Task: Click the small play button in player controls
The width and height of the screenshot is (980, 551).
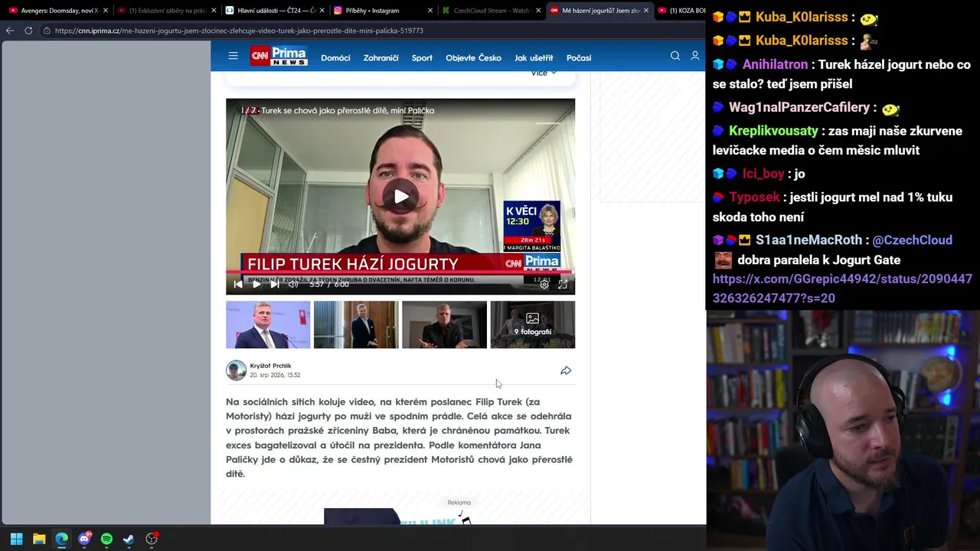Action: 256,284
